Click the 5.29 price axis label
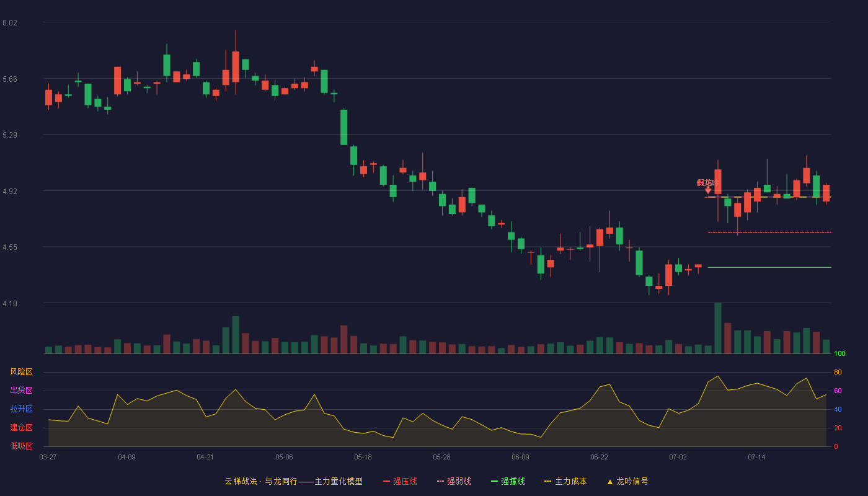This screenshot has height=496, width=868. (10, 135)
